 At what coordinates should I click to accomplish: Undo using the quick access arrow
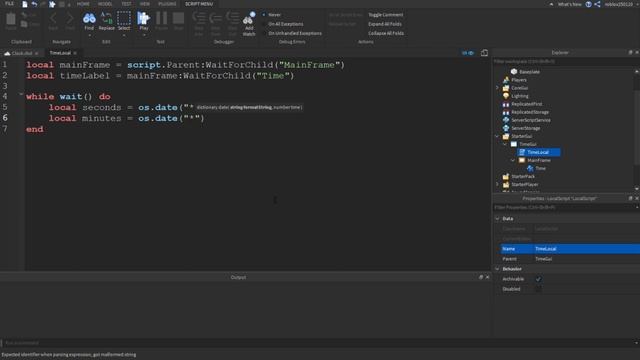(x=34, y=4)
